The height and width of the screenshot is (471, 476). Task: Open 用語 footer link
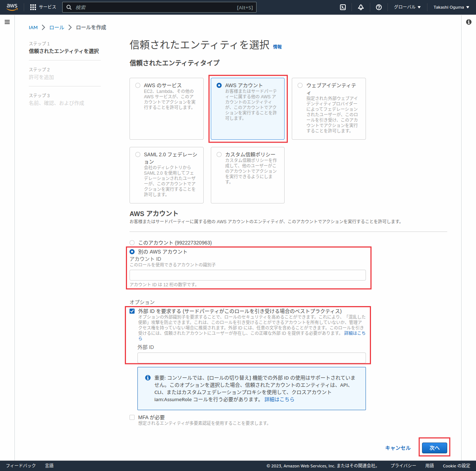(430, 466)
